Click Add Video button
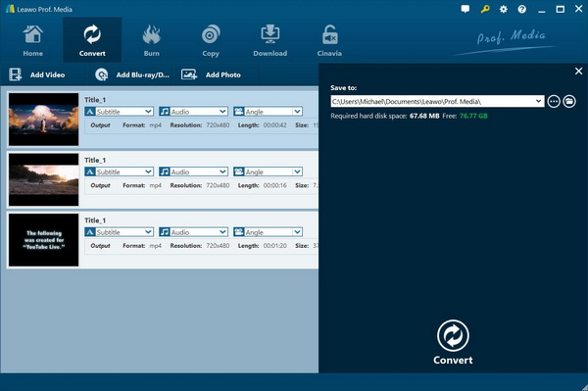 pos(37,74)
